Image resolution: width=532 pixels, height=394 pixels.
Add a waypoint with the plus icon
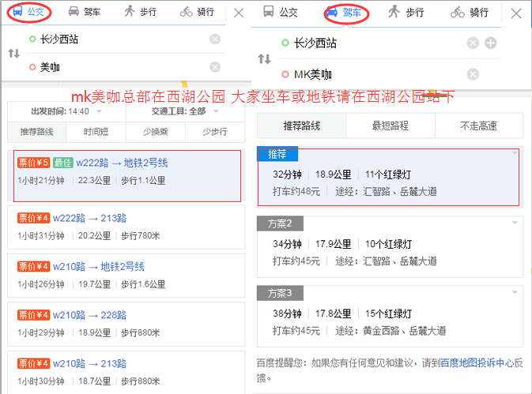click(x=491, y=43)
